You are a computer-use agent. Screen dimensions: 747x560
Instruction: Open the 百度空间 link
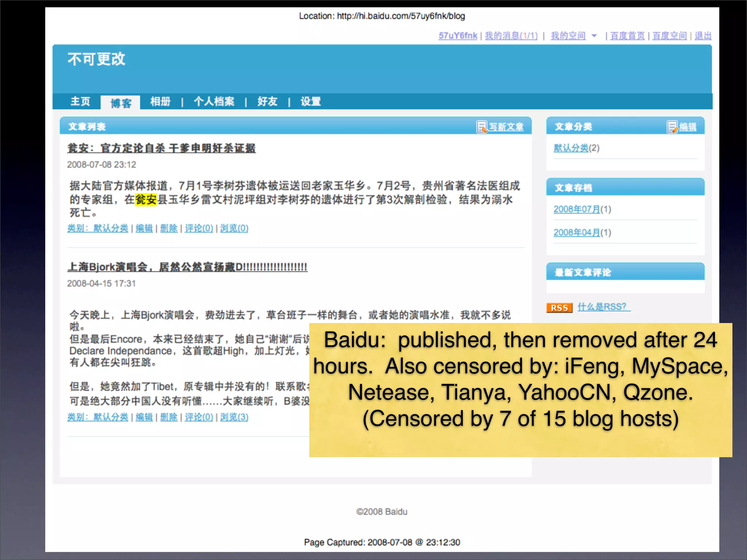[x=669, y=36]
